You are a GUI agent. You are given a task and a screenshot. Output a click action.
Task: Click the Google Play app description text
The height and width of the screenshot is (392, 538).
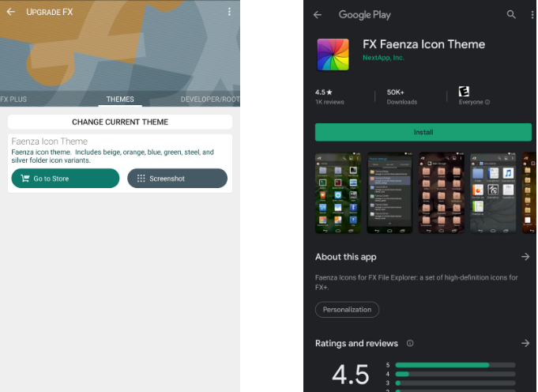416,282
